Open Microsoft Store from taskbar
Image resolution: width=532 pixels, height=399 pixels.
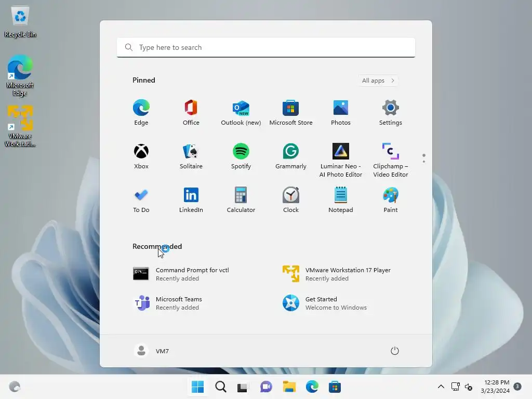coord(335,387)
